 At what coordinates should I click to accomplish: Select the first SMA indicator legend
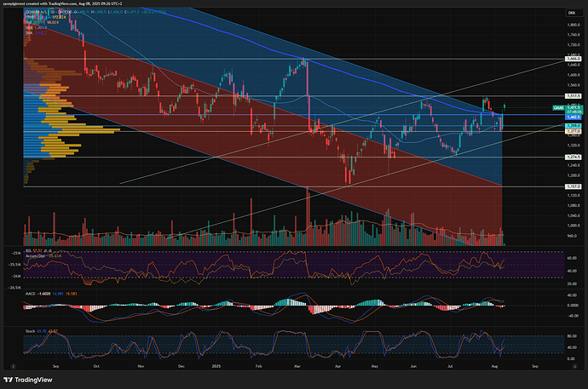coord(30,26)
